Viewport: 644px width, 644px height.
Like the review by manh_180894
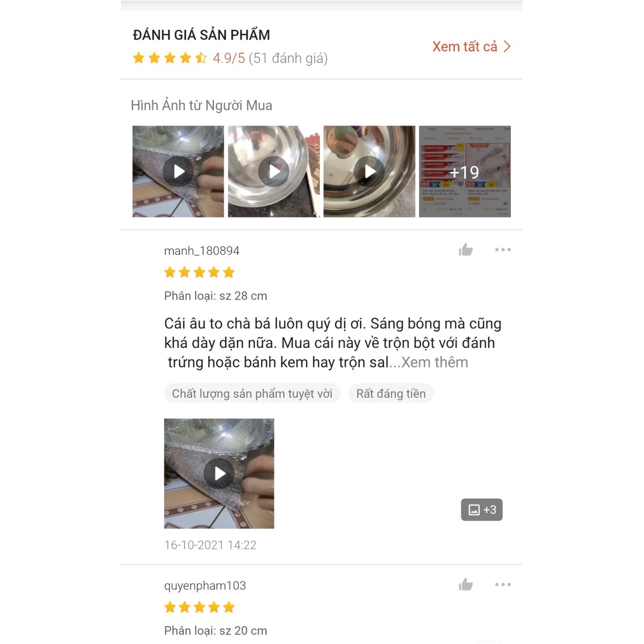pyautogui.click(x=466, y=250)
